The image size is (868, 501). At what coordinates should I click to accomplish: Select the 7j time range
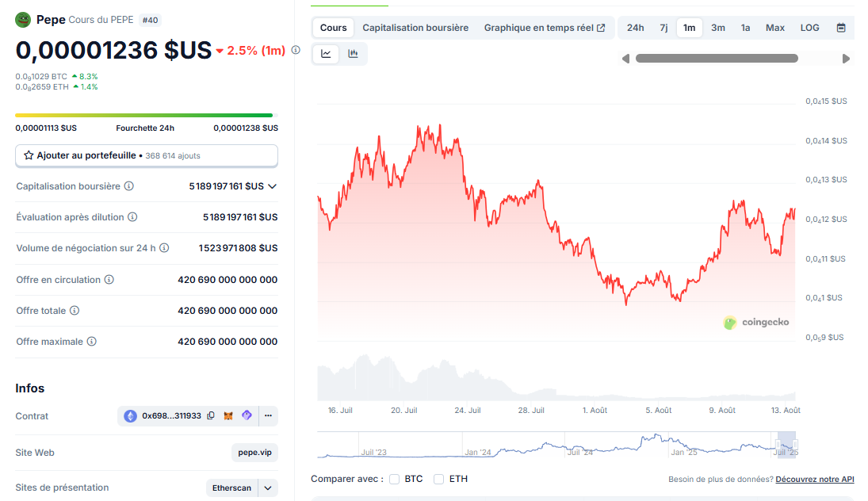(663, 28)
